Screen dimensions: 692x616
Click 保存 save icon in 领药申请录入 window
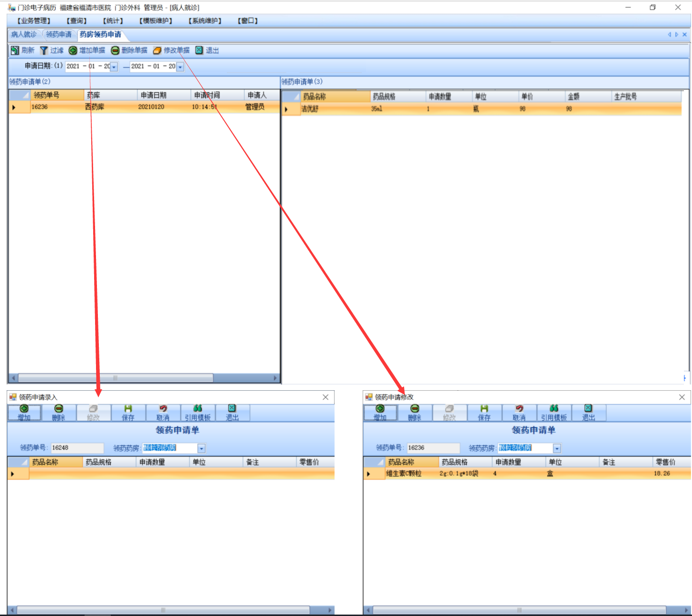(128, 408)
